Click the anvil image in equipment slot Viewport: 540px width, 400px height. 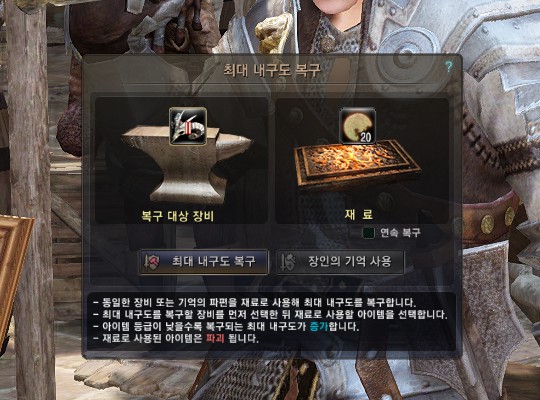[188, 164]
